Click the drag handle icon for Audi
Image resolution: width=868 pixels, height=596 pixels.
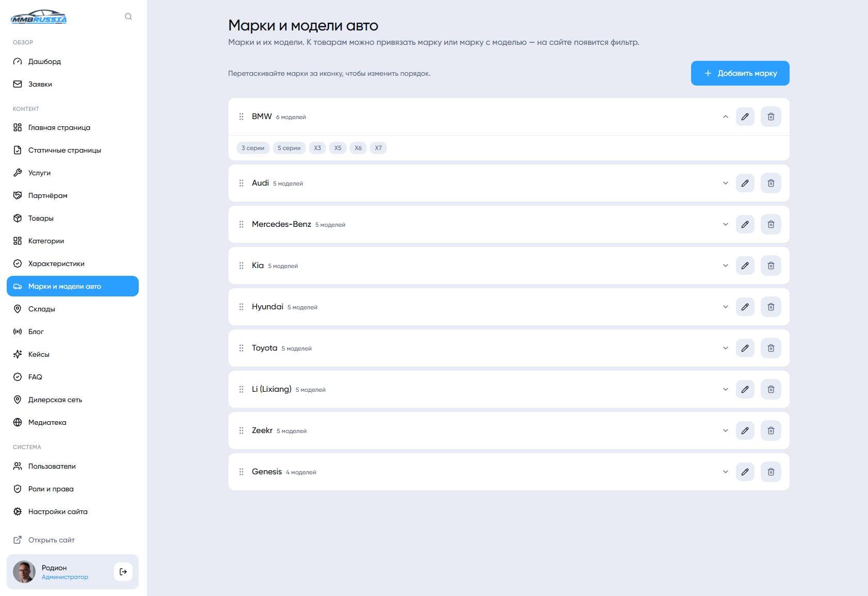click(x=241, y=183)
